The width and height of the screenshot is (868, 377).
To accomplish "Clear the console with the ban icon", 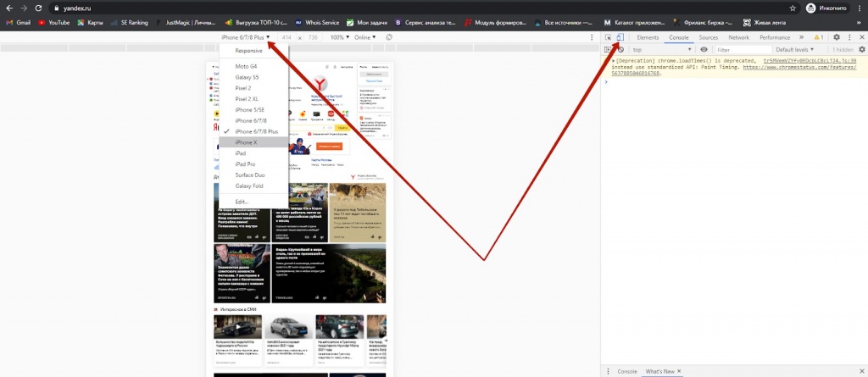I will click(621, 50).
